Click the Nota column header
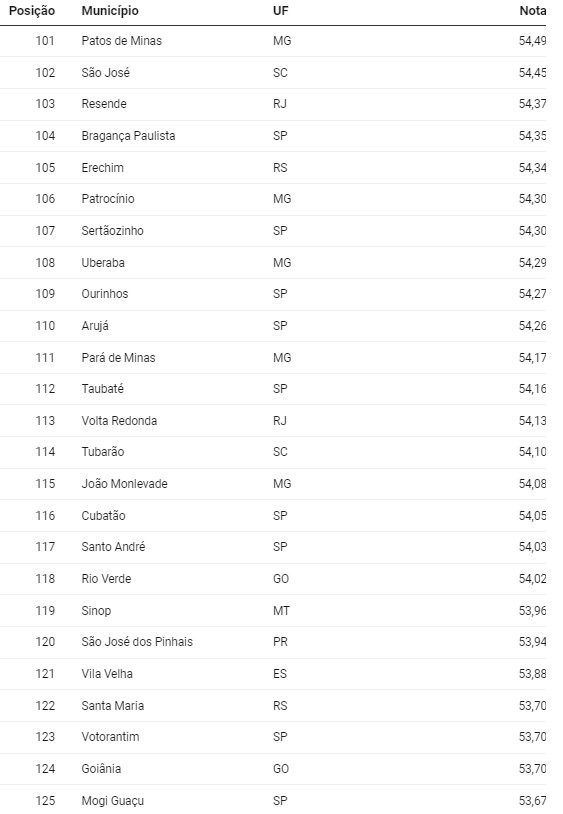563x814 pixels. click(532, 11)
